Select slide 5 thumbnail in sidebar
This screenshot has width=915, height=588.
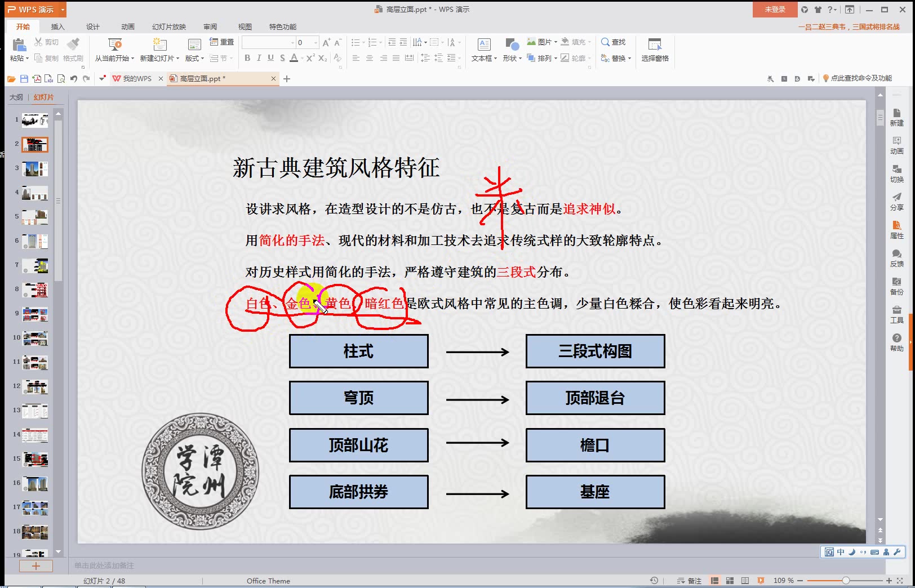pos(34,216)
